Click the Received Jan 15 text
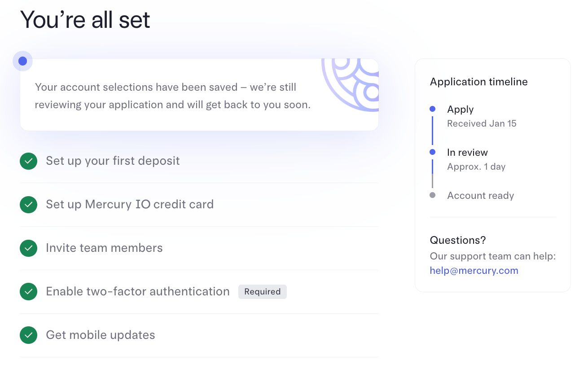 coord(482,123)
